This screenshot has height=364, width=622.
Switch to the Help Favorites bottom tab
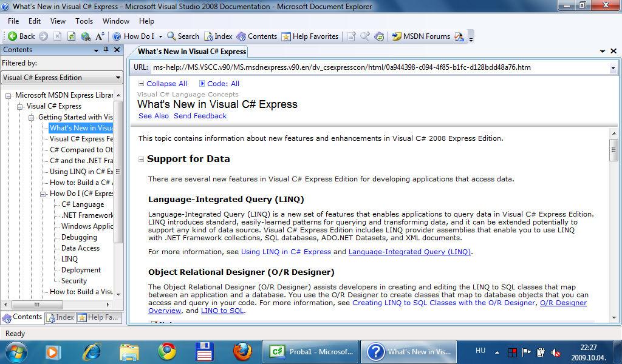tap(98, 317)
